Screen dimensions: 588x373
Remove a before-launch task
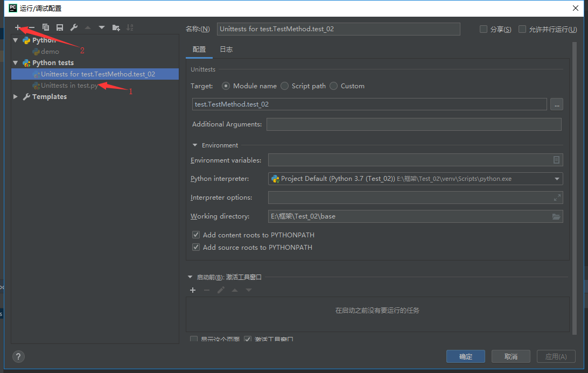207,290
